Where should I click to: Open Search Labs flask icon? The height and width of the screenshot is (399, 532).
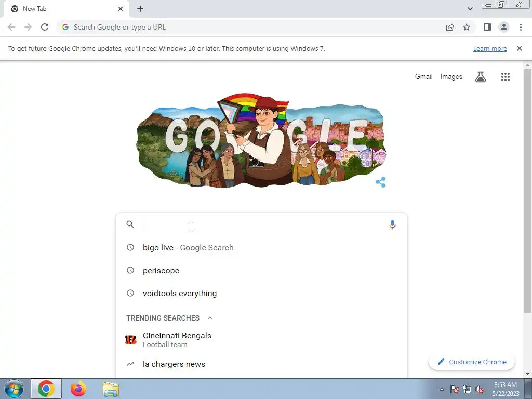coord(481,77)
